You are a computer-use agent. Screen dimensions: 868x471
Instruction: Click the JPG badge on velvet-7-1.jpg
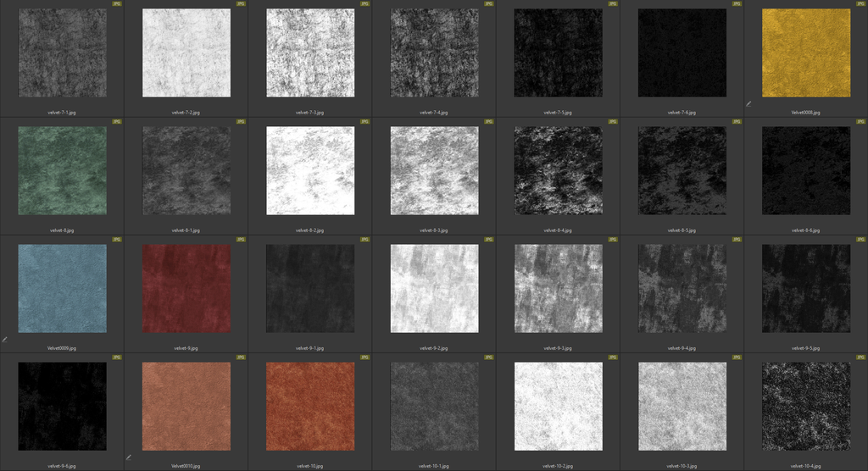117,4
